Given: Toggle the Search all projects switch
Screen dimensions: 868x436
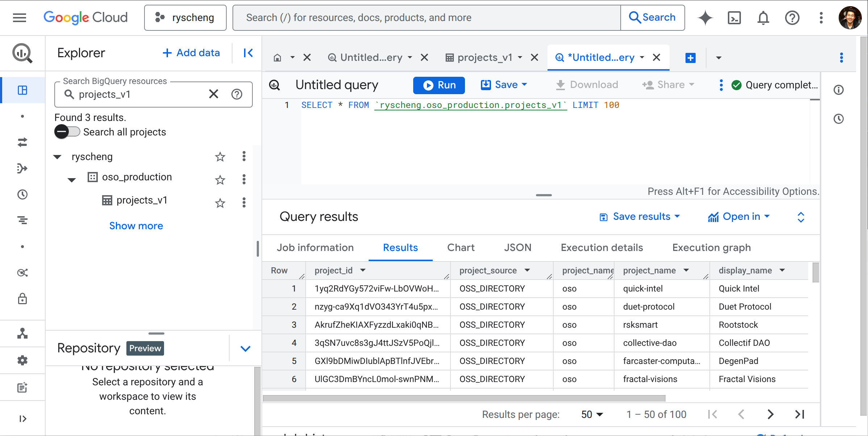Looking at the screenshot, I should click(x=67, y=131).
